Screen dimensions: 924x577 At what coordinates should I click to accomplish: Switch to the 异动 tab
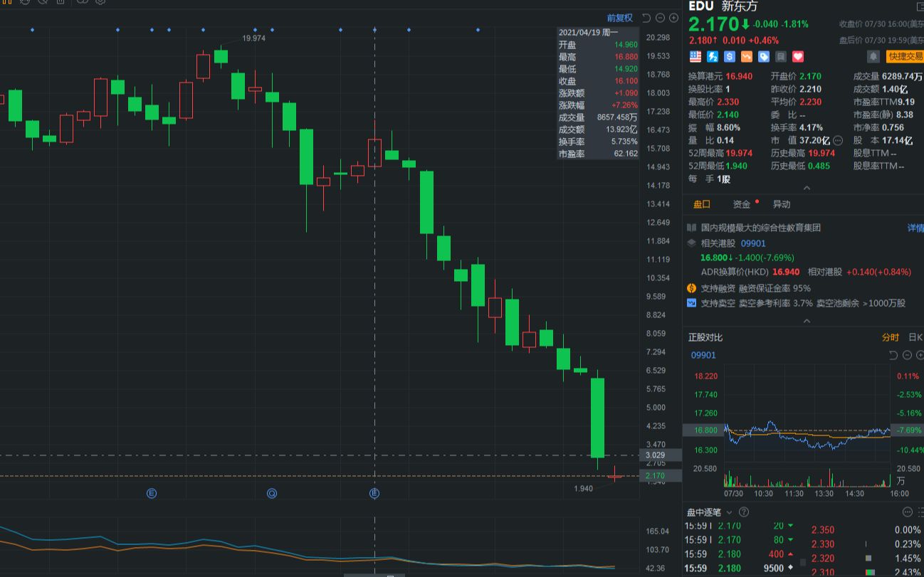[782, 204]
